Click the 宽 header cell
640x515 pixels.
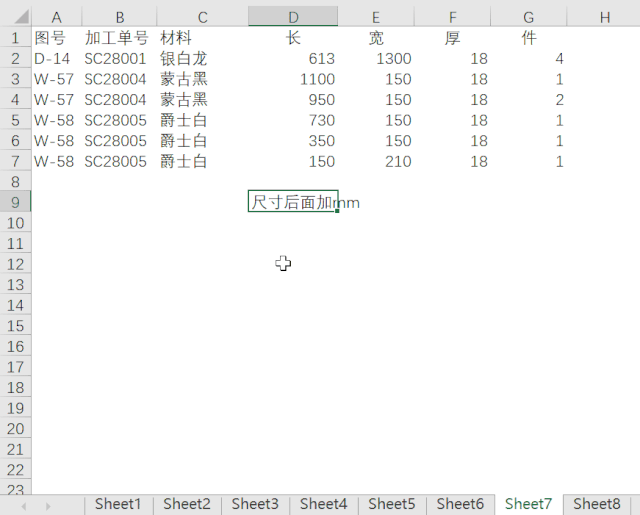tap(376, 38)
